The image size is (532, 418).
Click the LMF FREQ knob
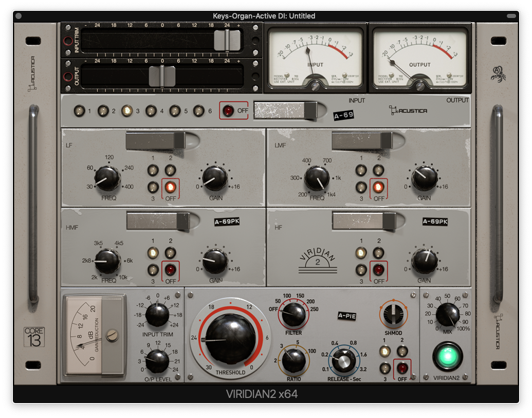[x=317, y=178]
